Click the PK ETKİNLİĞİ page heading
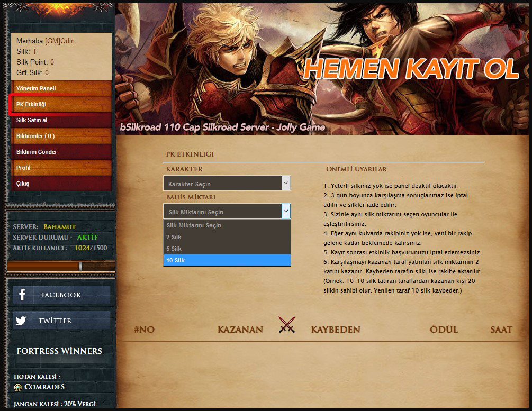Screen dimensions: 532x411 click(x=190, y=154)
